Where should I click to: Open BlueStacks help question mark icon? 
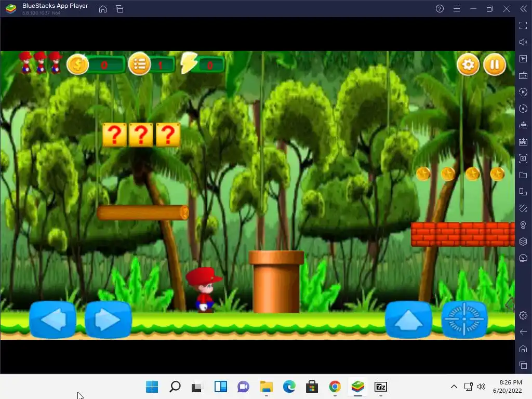coord(440,9)
